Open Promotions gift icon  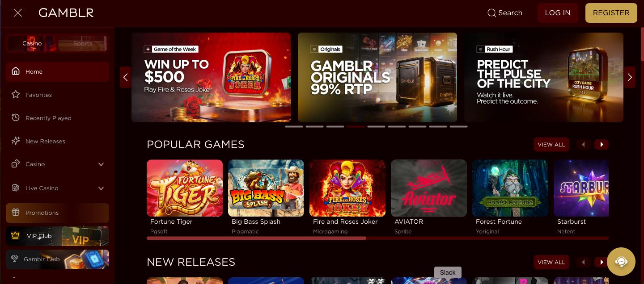tap(16, 213)
